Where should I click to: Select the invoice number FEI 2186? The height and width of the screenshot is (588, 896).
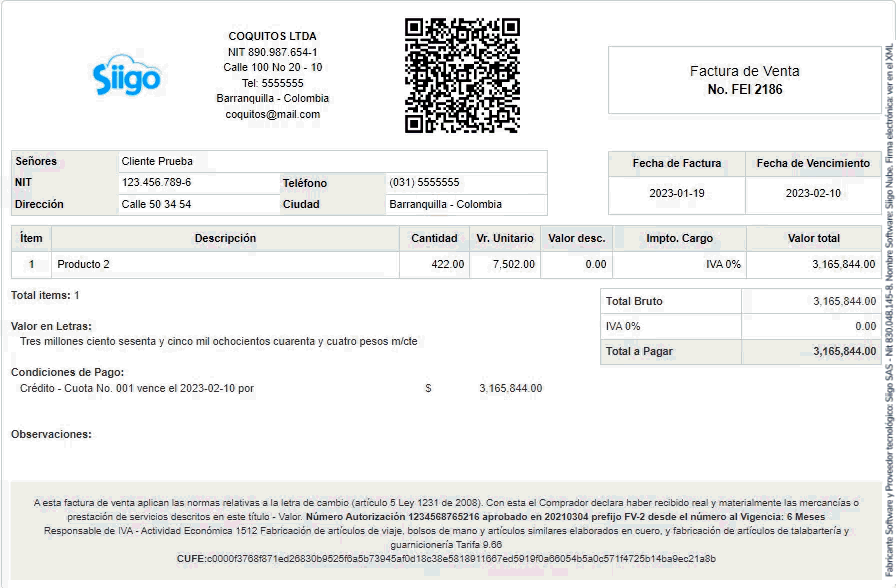pyautogui.click(x=744, y=89)
